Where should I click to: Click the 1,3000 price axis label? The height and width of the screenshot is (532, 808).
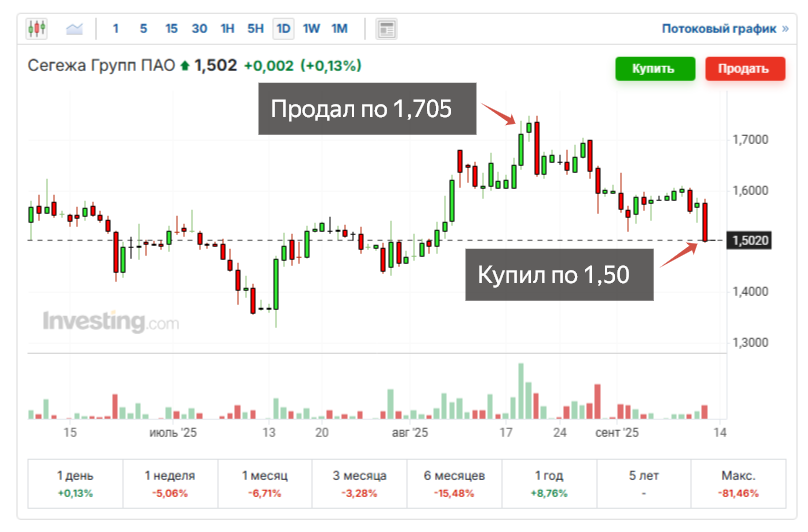(x=750, y=343)
